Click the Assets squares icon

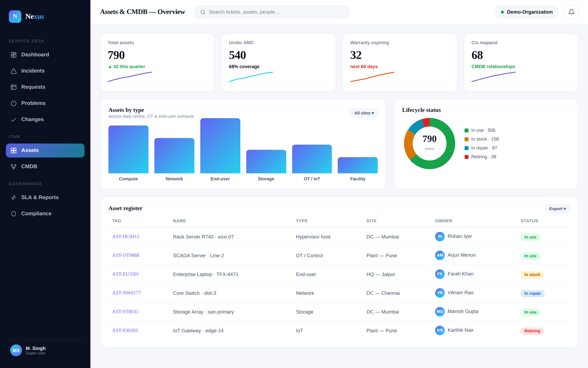point(14,150)
